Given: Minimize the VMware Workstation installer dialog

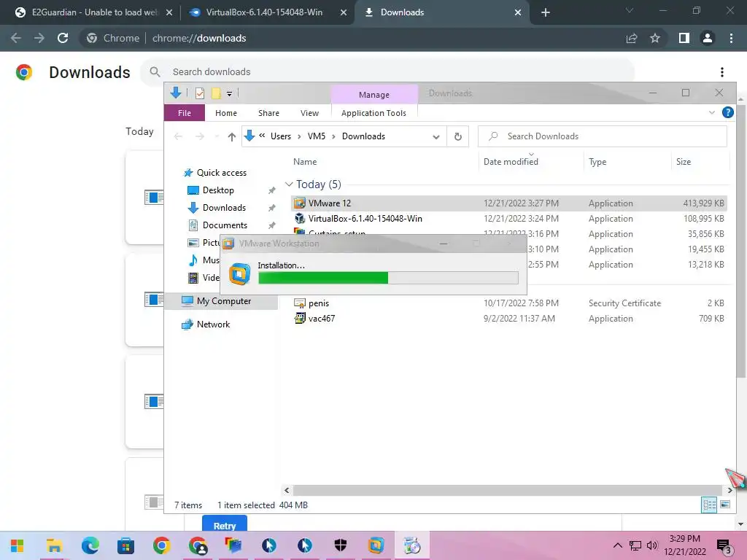Looking at the screenshot, I should coord(444,244).
